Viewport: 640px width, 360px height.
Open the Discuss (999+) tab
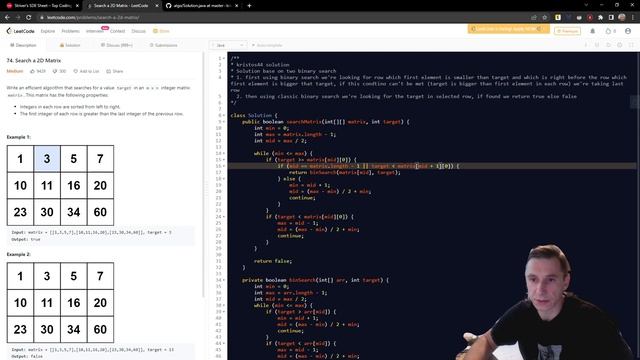117,45
